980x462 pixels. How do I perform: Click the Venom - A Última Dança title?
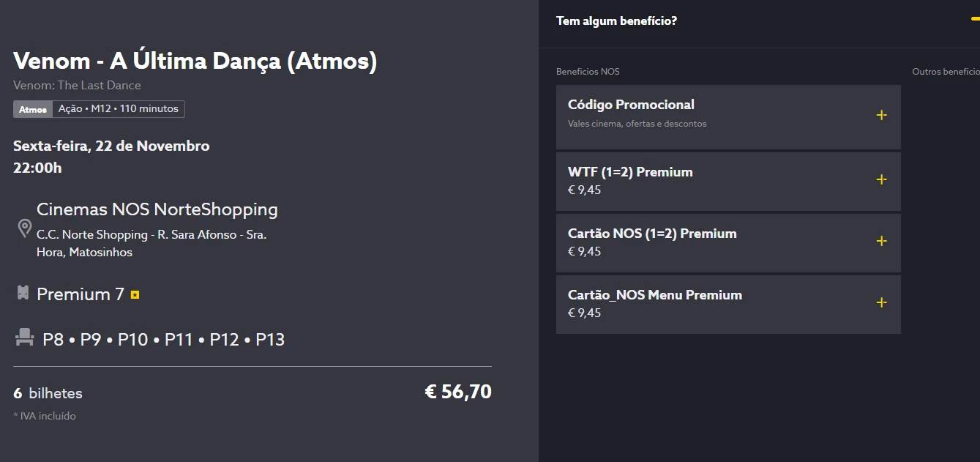[195, 62]
